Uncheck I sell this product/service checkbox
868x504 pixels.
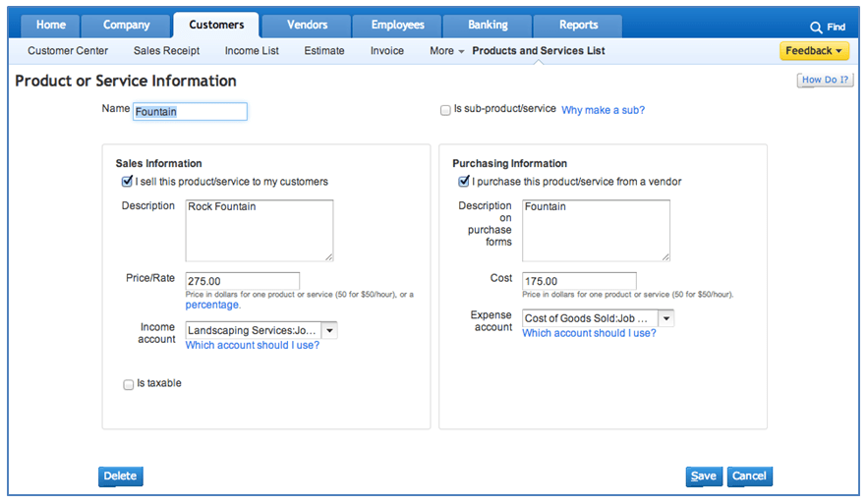(128, 182)
